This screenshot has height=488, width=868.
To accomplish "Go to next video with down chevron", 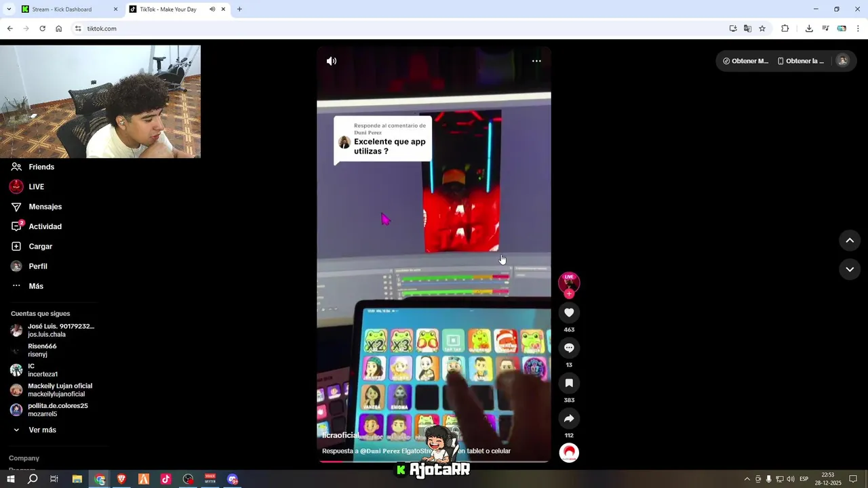I will pyautogui.click(x=850, y=269).
